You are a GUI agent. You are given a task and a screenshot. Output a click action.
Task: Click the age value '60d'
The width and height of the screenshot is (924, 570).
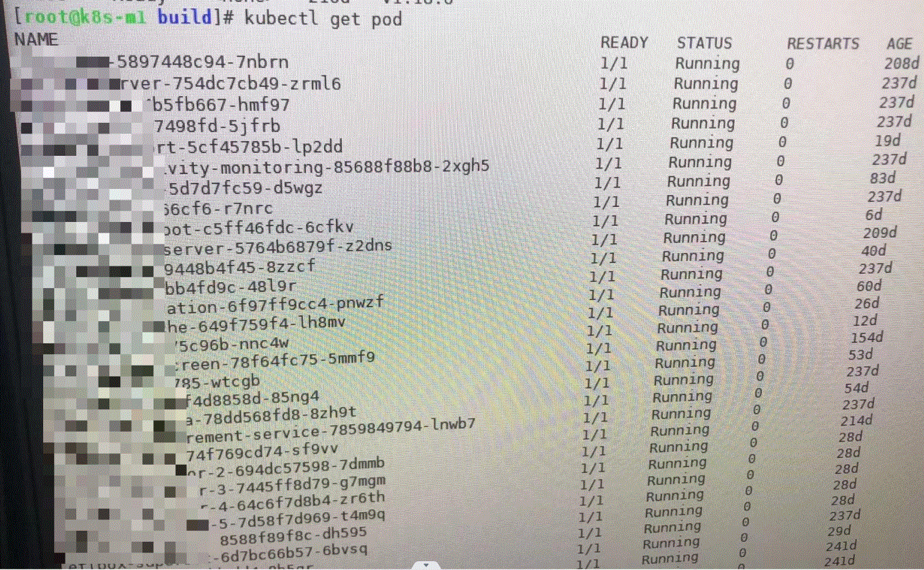(869, 286)
